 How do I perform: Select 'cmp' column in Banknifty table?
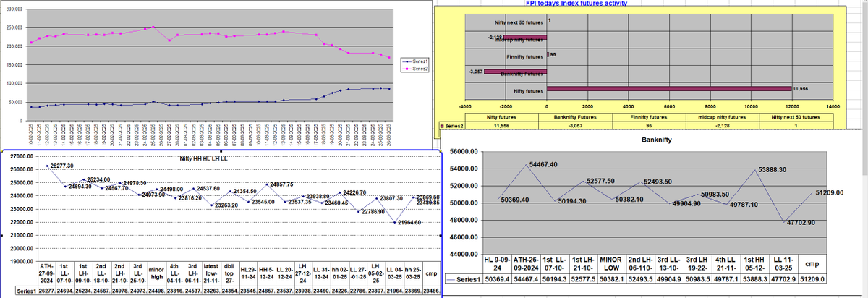[x=813, y=263]
